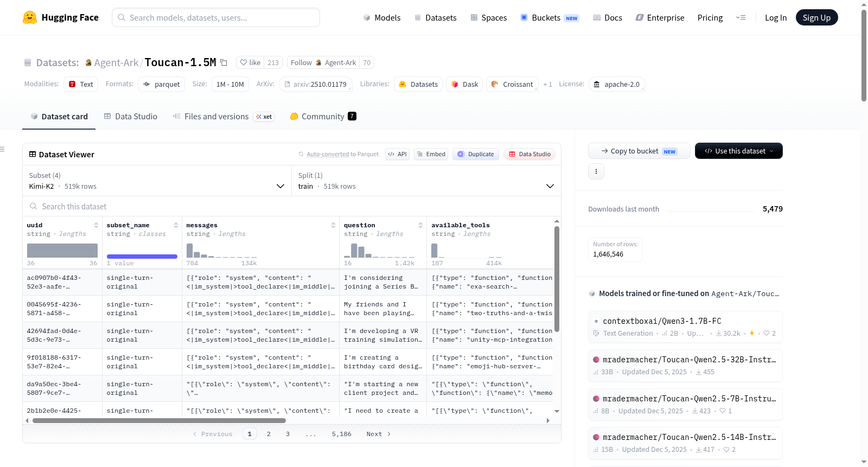
Task: Open the left sidebar toggle icon
Action: 2,149
